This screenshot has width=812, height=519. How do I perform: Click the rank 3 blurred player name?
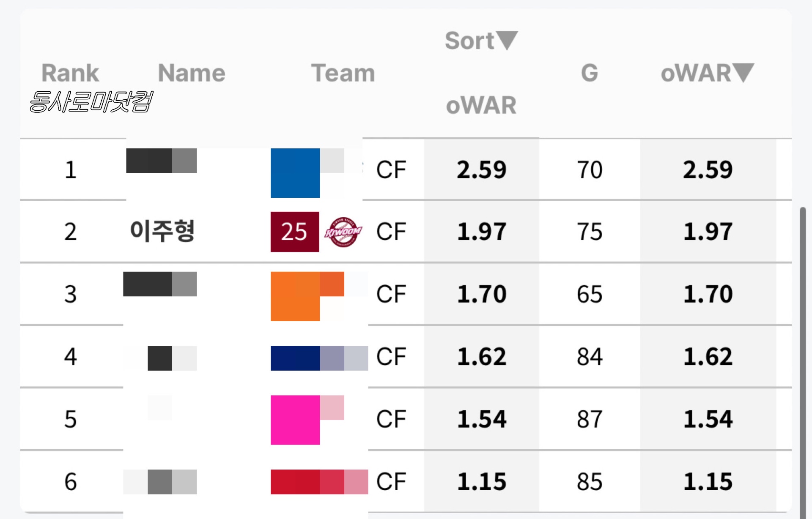[x=160, y=284]
